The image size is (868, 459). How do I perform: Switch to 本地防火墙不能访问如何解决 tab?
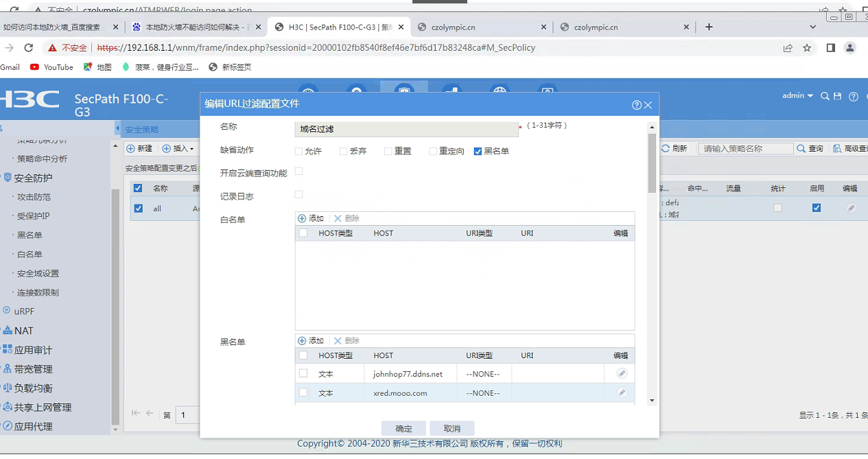pos(196,27)
